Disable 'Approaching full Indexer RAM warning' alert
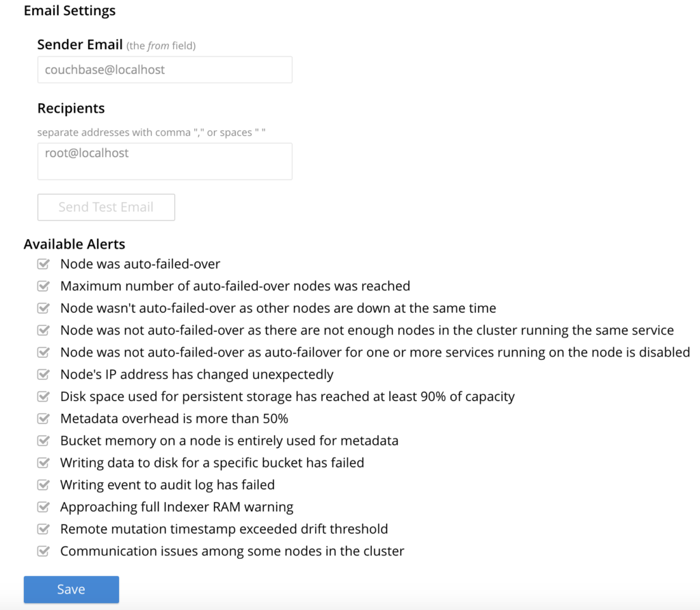The image size is (700, 610). [43, 506]
